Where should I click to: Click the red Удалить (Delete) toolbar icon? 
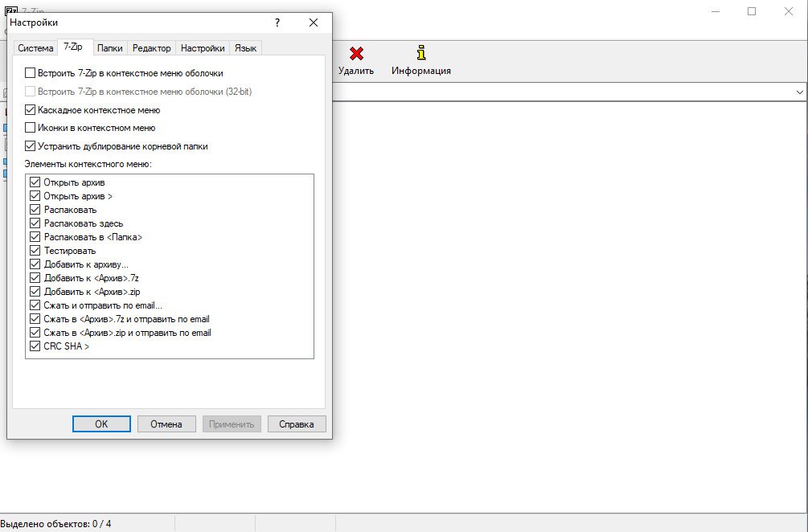pyautogui.click(x=356, y=54)
